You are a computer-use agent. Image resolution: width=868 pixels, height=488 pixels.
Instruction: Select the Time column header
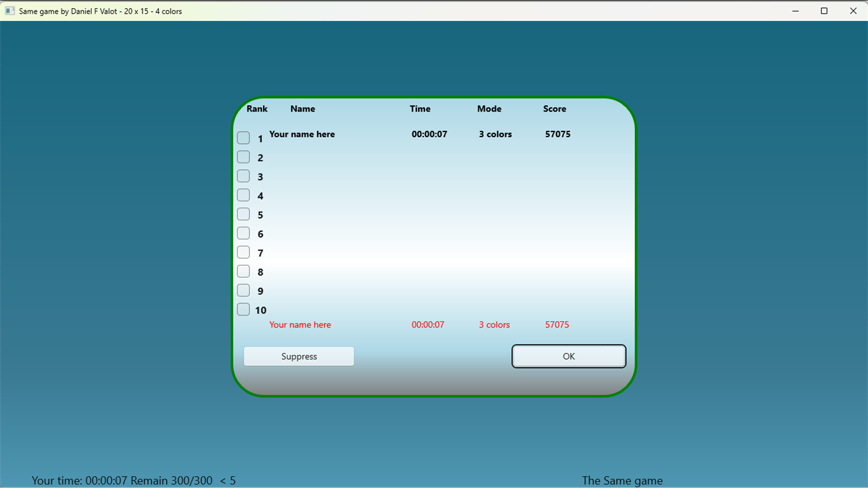tap(419, 109)
